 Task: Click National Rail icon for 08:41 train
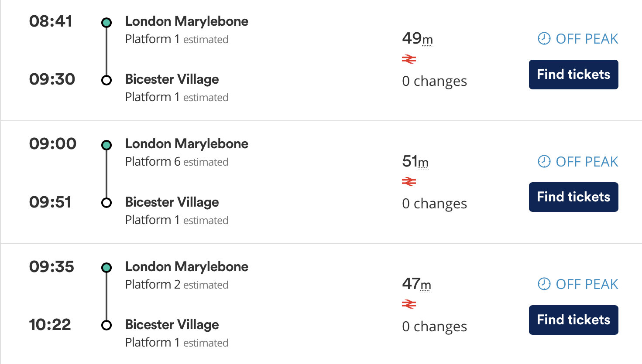[x=409, y=59]
